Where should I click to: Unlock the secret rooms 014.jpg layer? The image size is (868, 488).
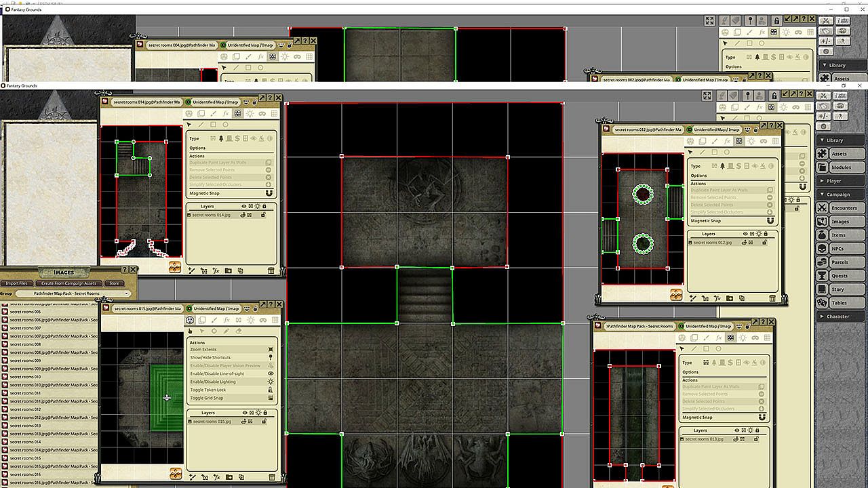coord(263,215)
